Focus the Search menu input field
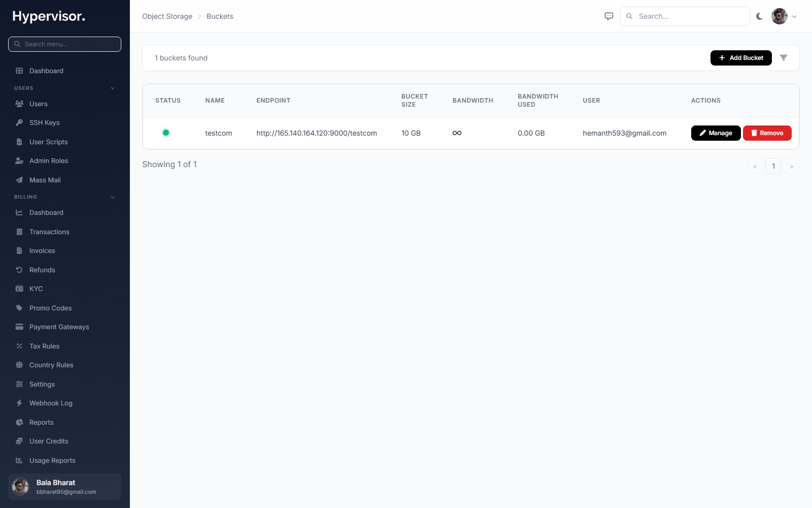812x508 pixels. (65, 44)
